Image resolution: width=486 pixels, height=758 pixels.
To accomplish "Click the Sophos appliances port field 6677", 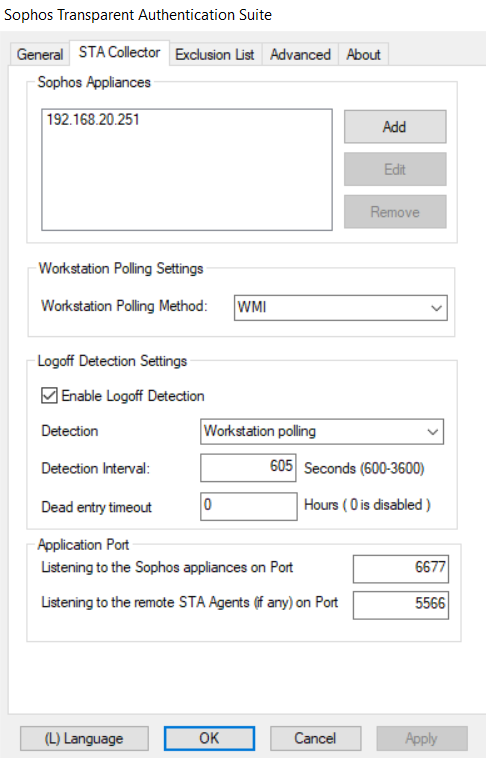I will coord(401,568).
